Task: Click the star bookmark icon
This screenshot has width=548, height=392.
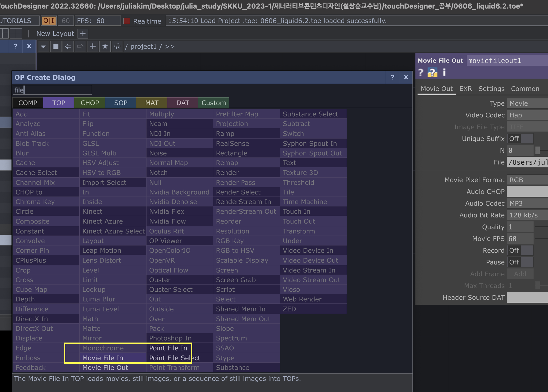Action: (105, 47)
